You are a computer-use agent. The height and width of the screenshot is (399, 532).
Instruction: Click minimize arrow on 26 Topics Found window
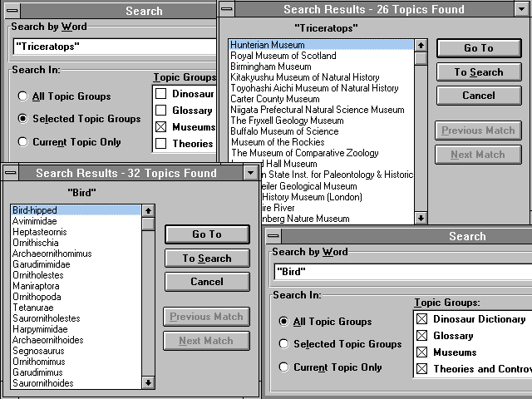(521, 9)
